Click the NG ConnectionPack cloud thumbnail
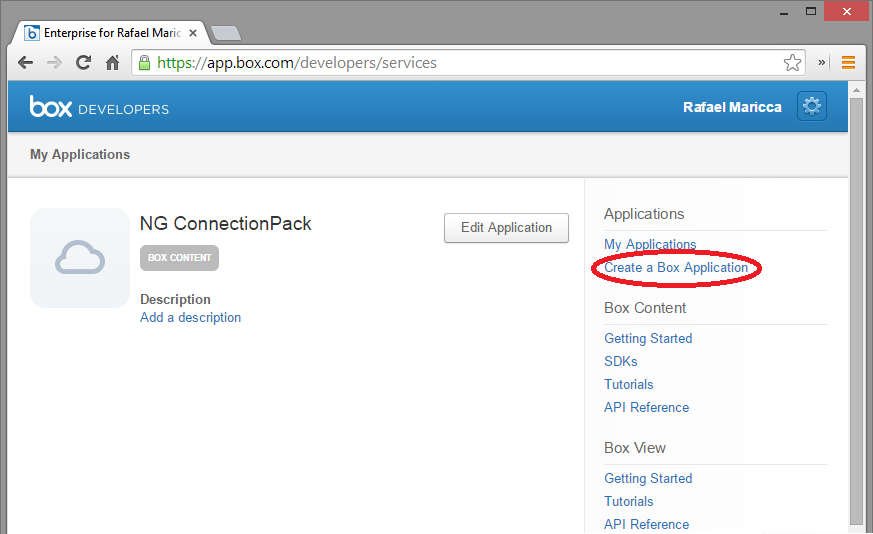Viewport: 873px width, 534px height. pyautogui.click(x=80, y=258)
